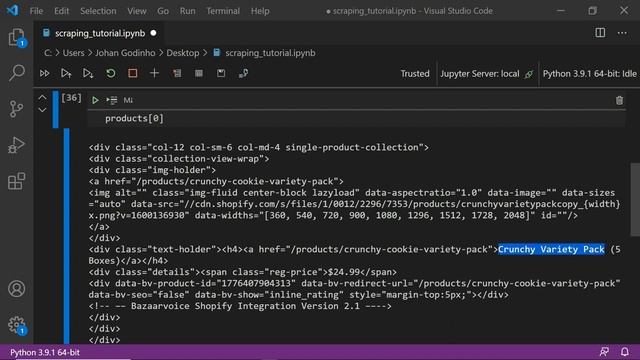Click the Desktop breadcrumb segment
Screen dimensions: 640x360
(x=183, y=53)
